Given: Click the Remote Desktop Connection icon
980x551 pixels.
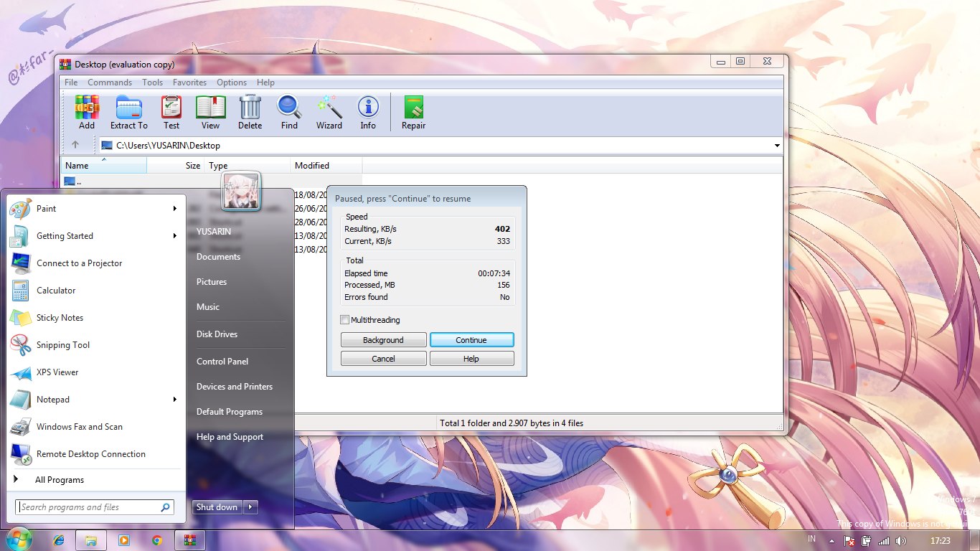Looking at the screenshot, I should point(20,454).
